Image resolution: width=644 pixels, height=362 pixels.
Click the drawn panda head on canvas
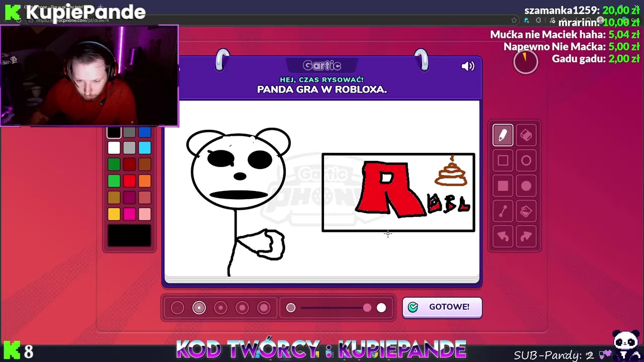[238, 169]
